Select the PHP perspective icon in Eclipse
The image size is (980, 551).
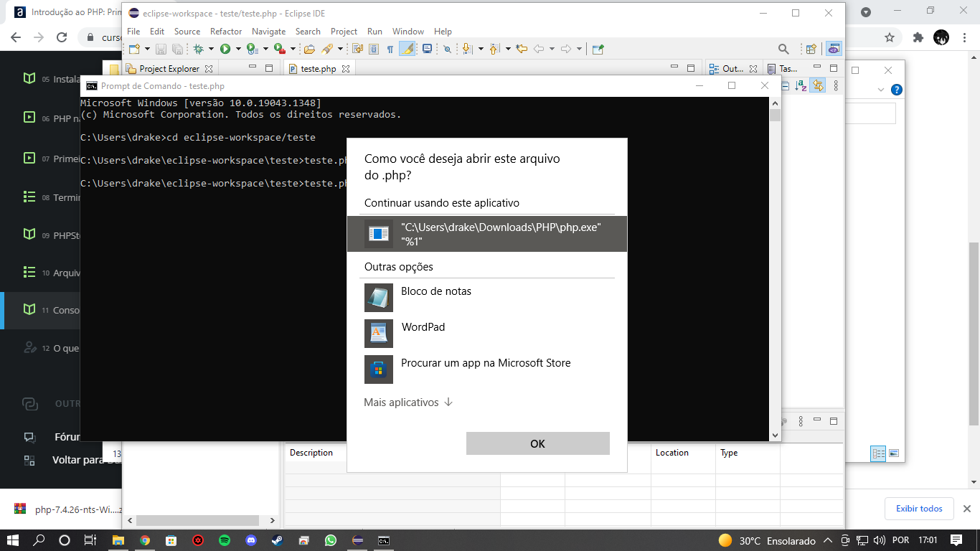833,49
